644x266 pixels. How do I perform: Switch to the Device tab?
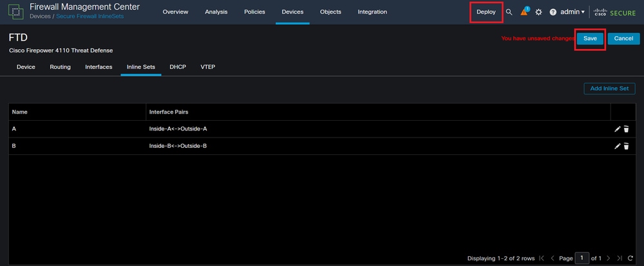[26, 67]
